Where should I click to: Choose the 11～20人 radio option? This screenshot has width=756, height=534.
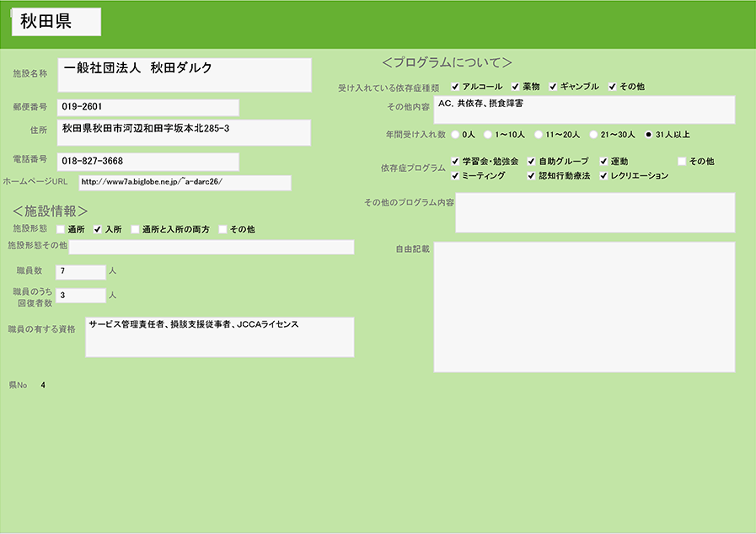(538, 134)
